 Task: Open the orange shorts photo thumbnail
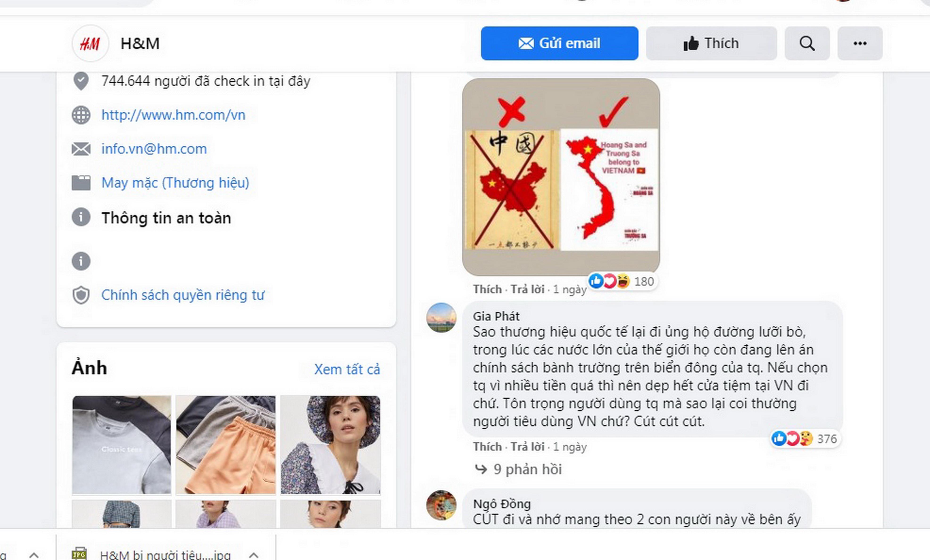pyautogui.click(x=226, y=445)
